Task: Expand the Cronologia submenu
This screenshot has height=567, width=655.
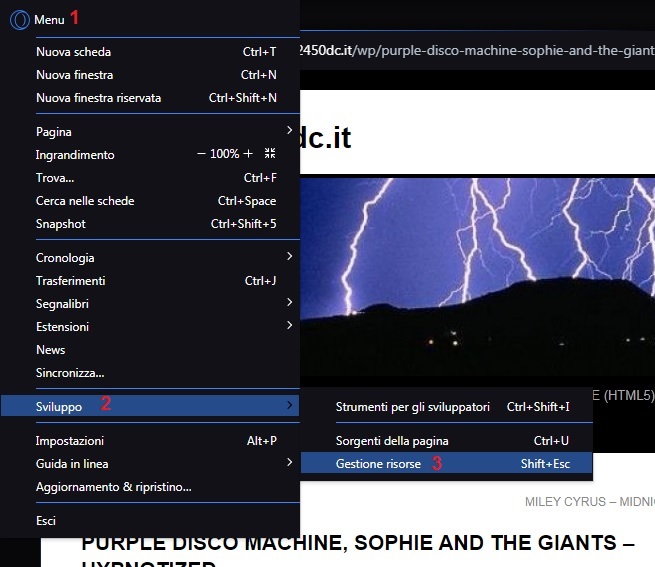Action: [x=150, y=257]
